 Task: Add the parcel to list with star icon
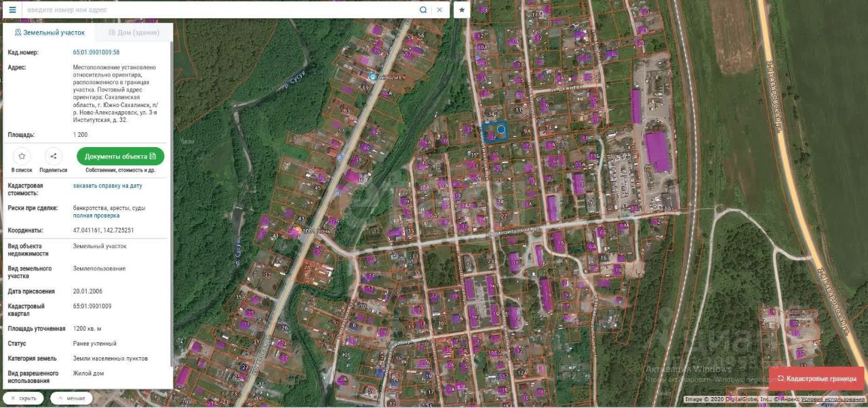click(x=22, y=157)
